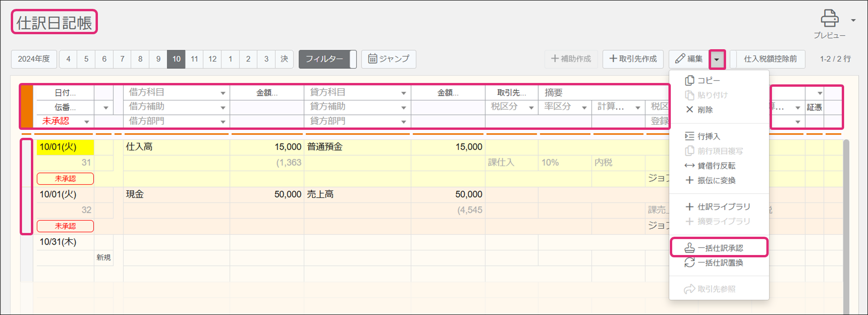Click the printer preview icon
The width and height of the screenshot is (868, 315).
click(829, 19)
